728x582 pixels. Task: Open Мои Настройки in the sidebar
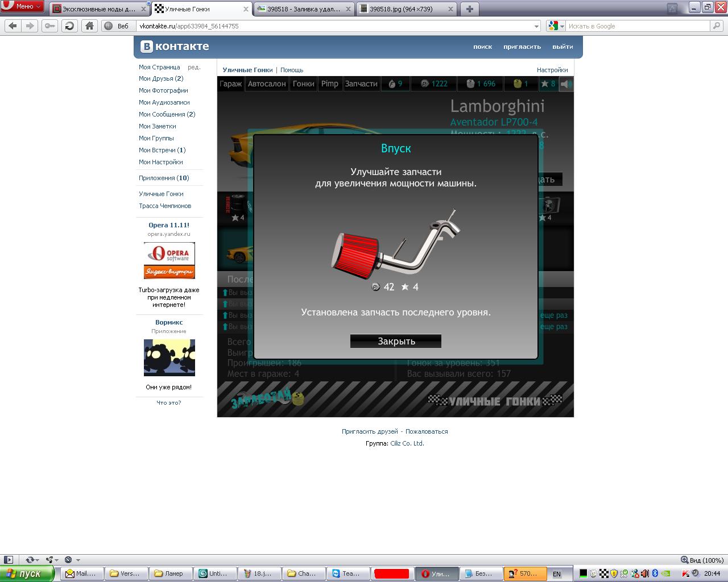tap(161, 163)
